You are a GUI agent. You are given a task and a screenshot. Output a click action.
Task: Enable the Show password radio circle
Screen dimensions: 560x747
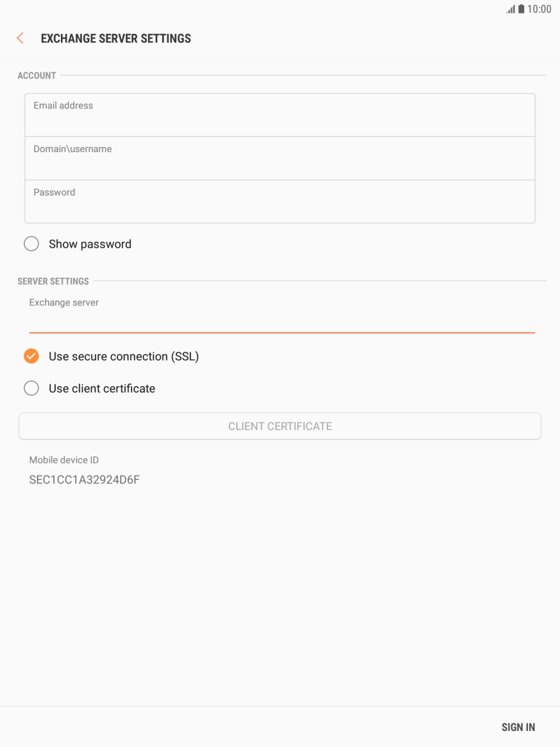[x=31, y=244]
